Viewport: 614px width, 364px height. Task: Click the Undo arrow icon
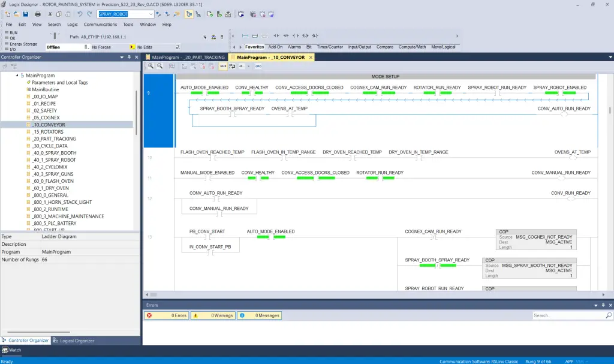click(x=80, y=14)
